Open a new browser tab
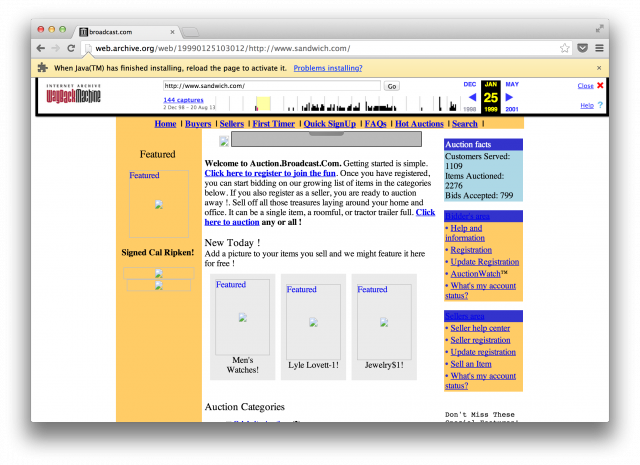Image resolution: width=640 pixels, height=465 pixels. [190, 32]
